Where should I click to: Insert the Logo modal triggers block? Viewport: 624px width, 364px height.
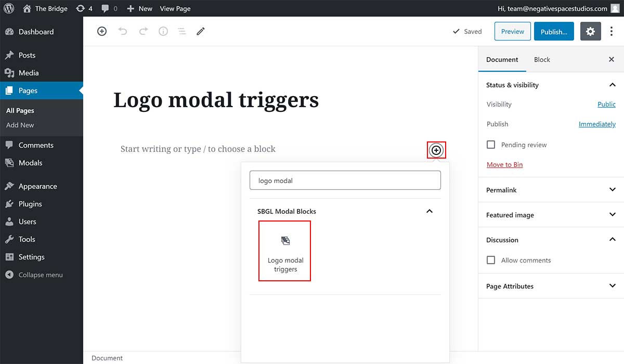(x=285, y=251)
